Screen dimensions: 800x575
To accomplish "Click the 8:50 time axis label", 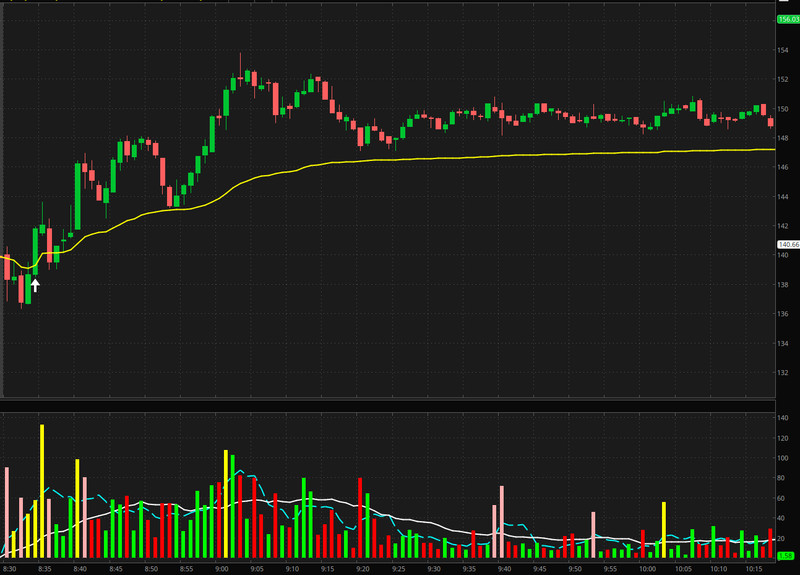I will (151, 569).
